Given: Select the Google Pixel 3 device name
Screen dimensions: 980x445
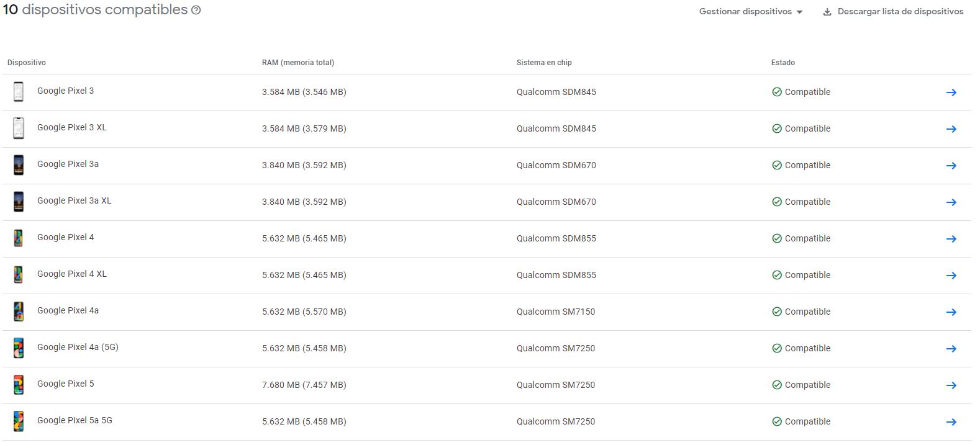Looking at the screenshot, I should 66,91.
